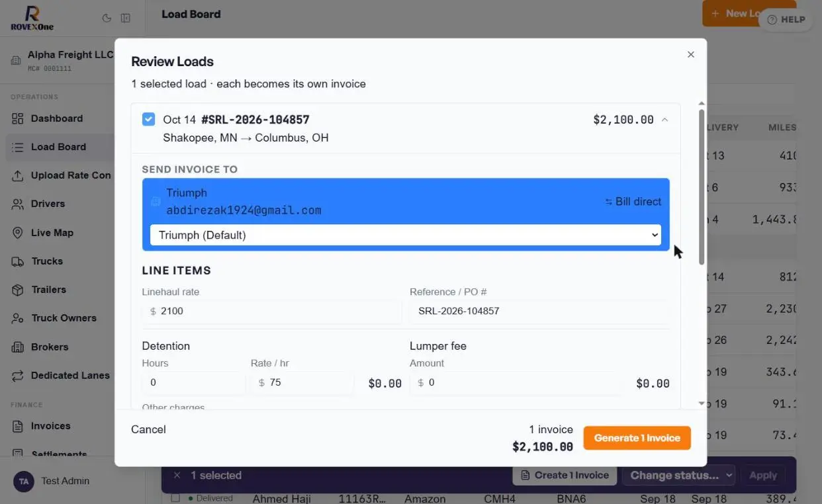Click Alpha Freight LLC company name
The width and height of the screenshot is (822, 504).
(70, 55)
